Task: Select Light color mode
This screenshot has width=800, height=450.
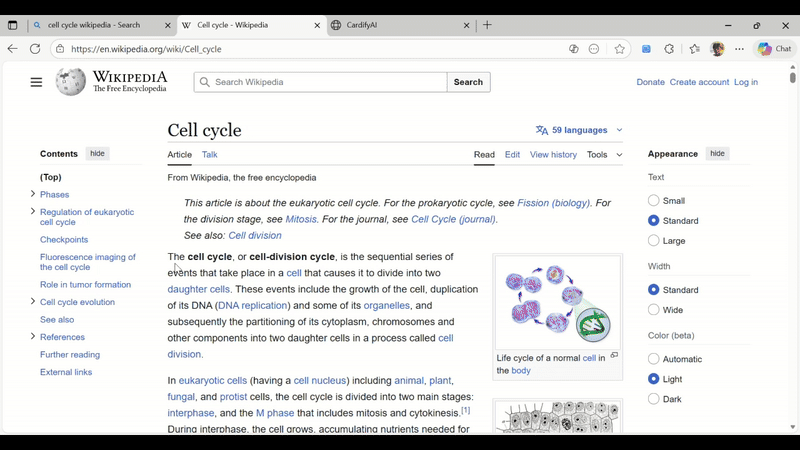Action: [x=653, y=379]
